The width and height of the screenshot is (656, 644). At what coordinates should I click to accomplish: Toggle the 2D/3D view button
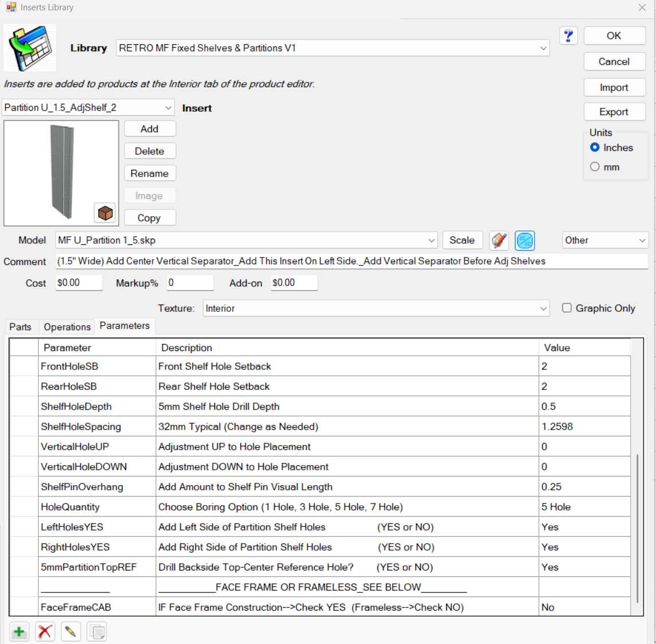click(525, 241)
